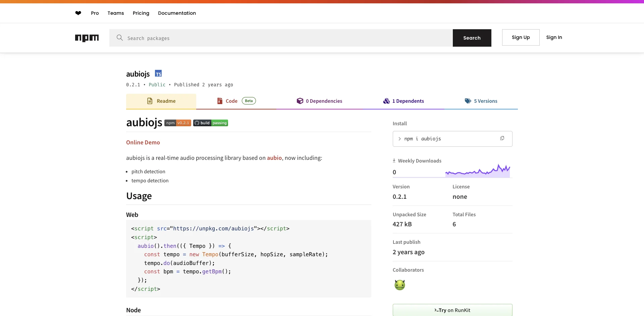Click the black Search button
The image size is (644, 316).
[472, 38]
